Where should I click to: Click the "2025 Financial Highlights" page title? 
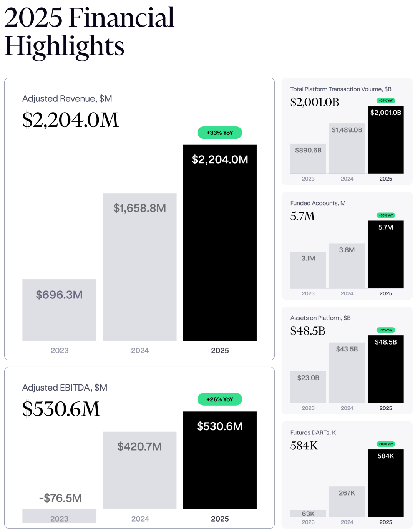(x=89, y=31)
